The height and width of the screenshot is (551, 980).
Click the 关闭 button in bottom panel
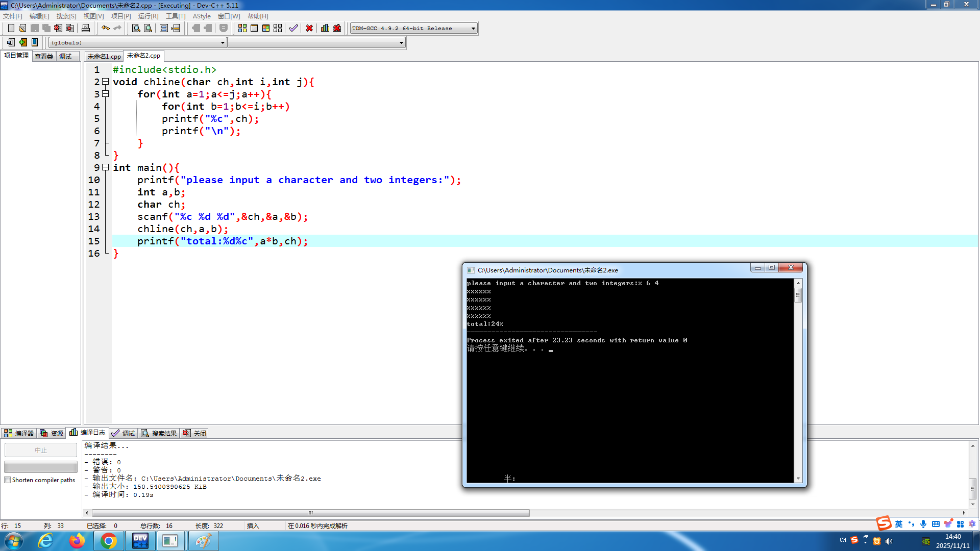click(195, 433)
